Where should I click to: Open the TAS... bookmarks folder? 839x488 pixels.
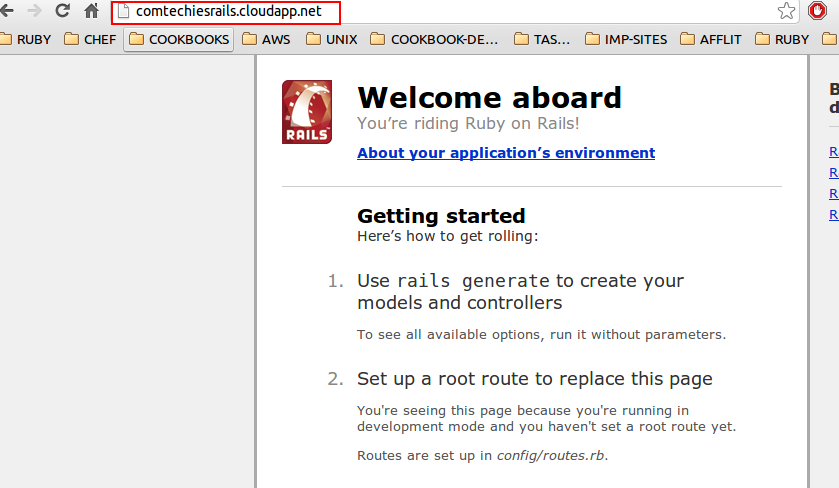542,40
